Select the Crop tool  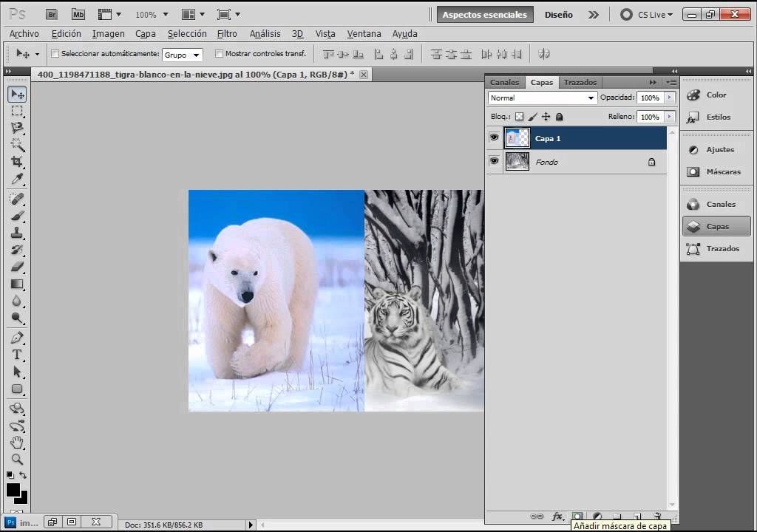[17, 161]
